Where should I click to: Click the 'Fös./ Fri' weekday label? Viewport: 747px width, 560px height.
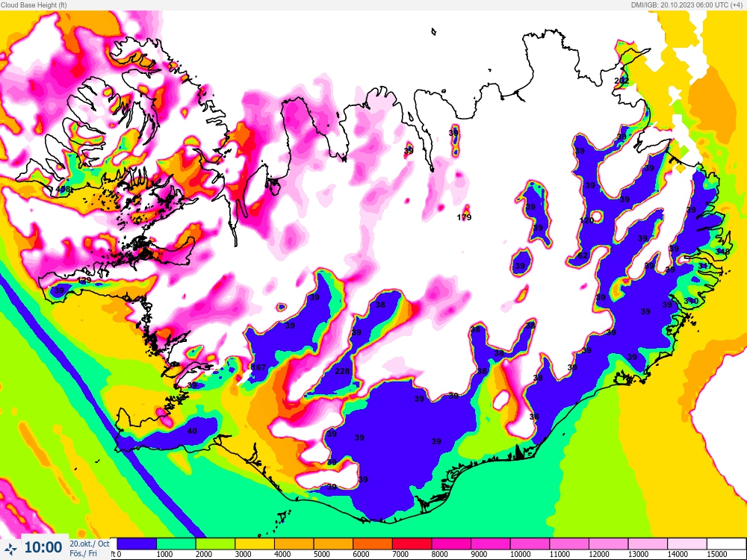click(x=83, y=553)
